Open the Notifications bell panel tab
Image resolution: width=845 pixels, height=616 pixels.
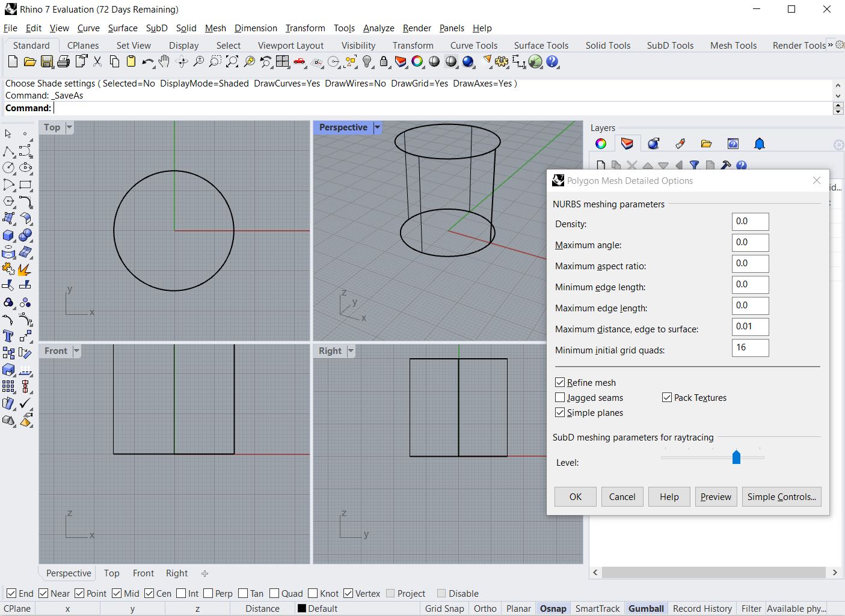coord(759,144)
